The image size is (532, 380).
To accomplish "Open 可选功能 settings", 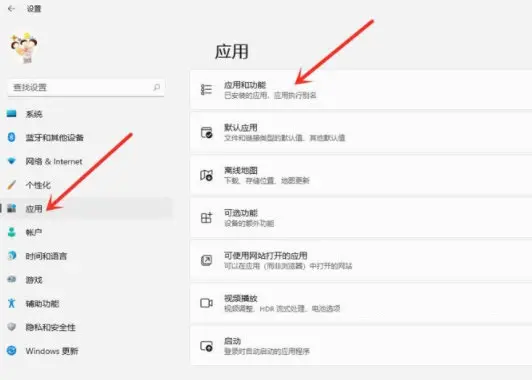I will pyautogui.click(x=361, y=218).
